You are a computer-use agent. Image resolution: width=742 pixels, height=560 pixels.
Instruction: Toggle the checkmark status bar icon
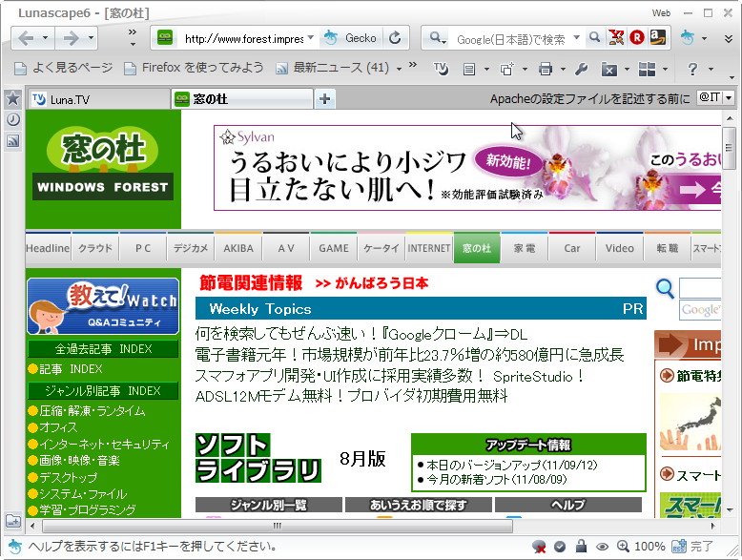[x=559, y=547]
